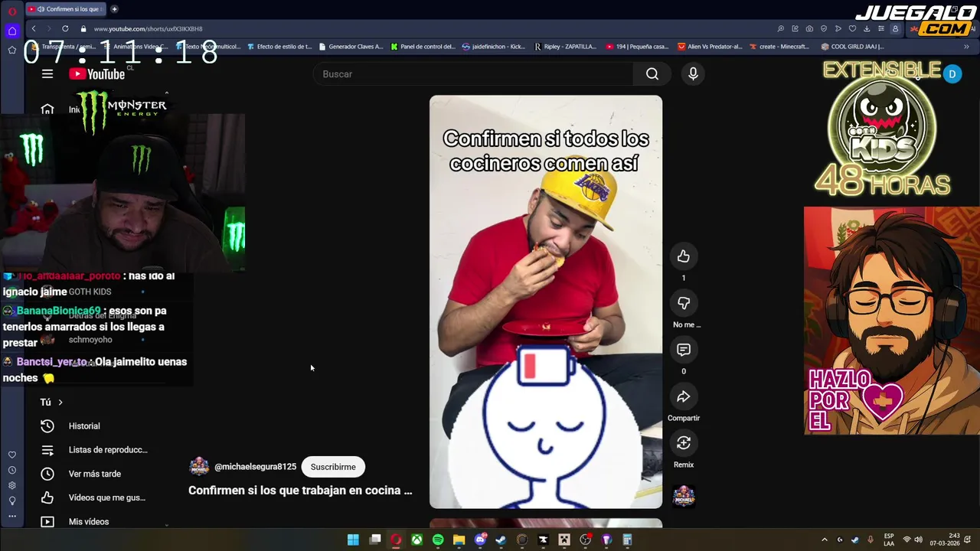Open the account avatar with letter D

(952, 74)
